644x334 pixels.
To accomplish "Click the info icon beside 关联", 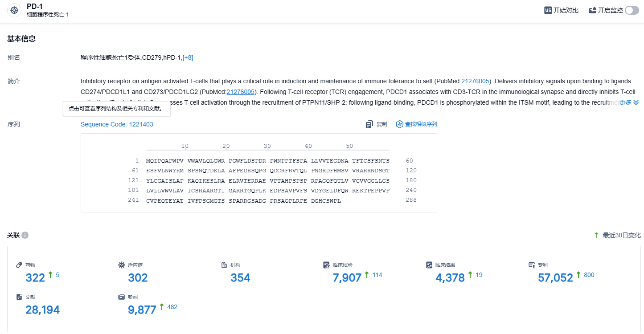I will (x=25, y=235).
